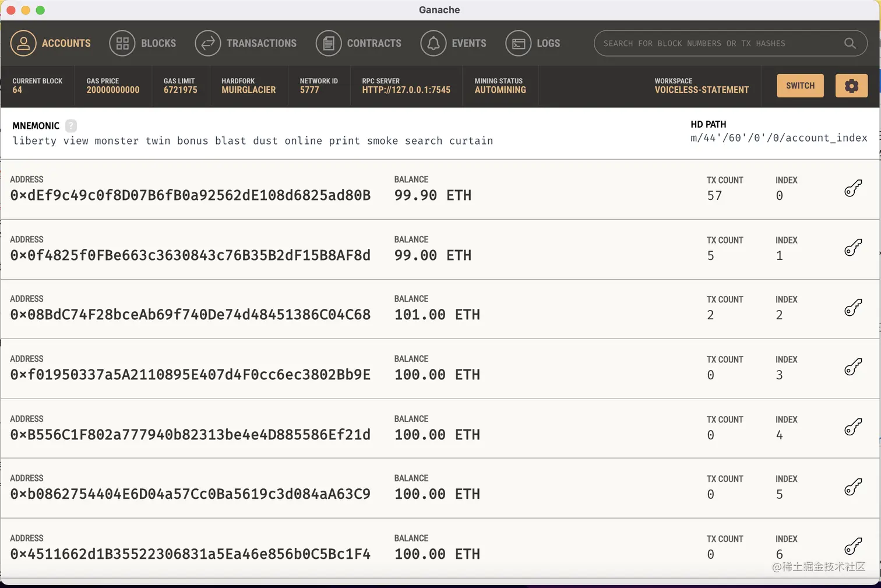This screenshot has width=881, height=588.
Task: Select address 0x08BdC74F28bceAb69f740De74d48451386C04C68
Action: coord(191,315)
